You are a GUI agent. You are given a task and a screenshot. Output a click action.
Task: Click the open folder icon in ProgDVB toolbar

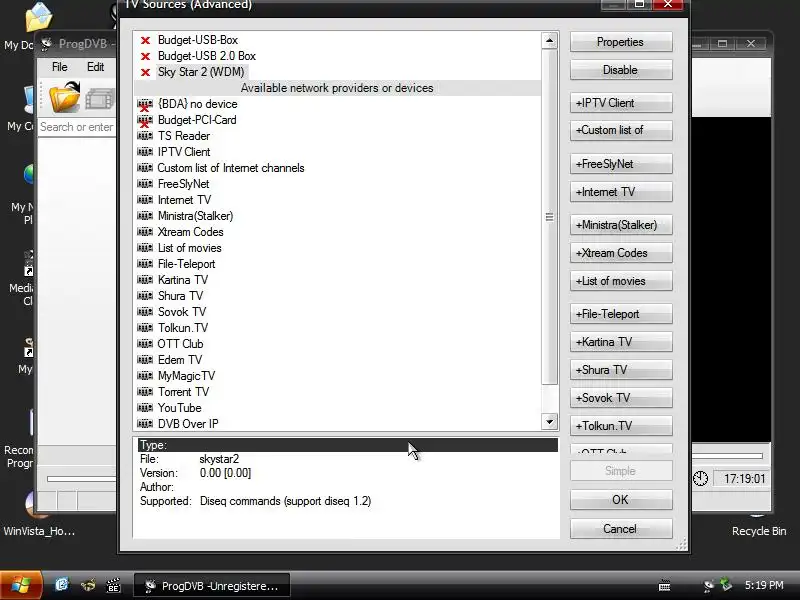pyautogui.click(x=65, y=97)
